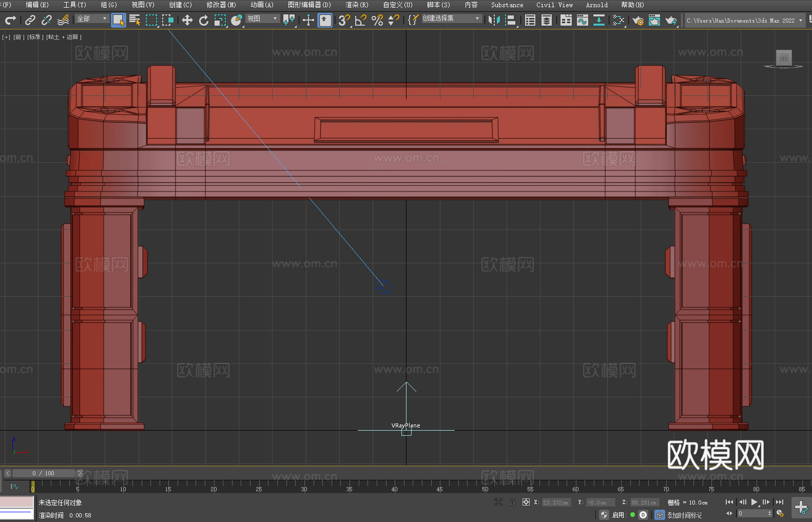Select the Link (Select and Link) tool
The height and width of the screenshot is (522, 812).
[30, 20]
